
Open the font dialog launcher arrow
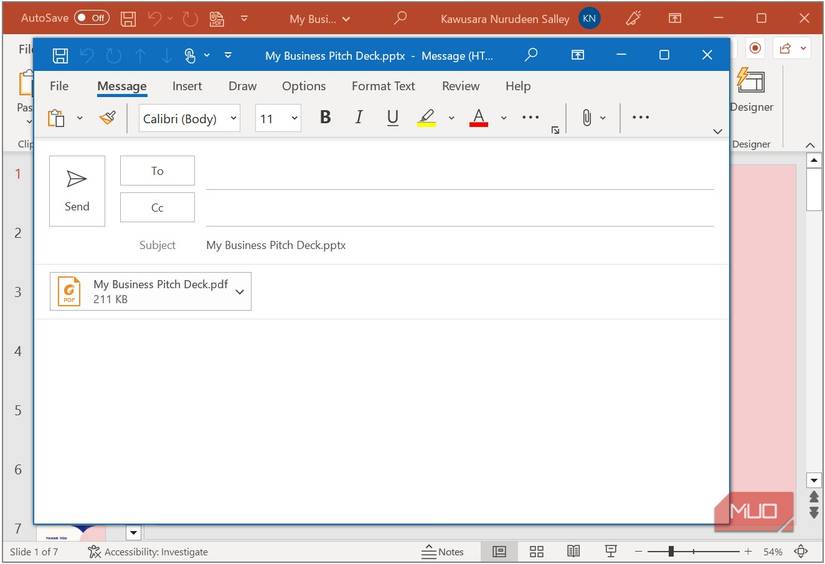(x=555, y=129)
